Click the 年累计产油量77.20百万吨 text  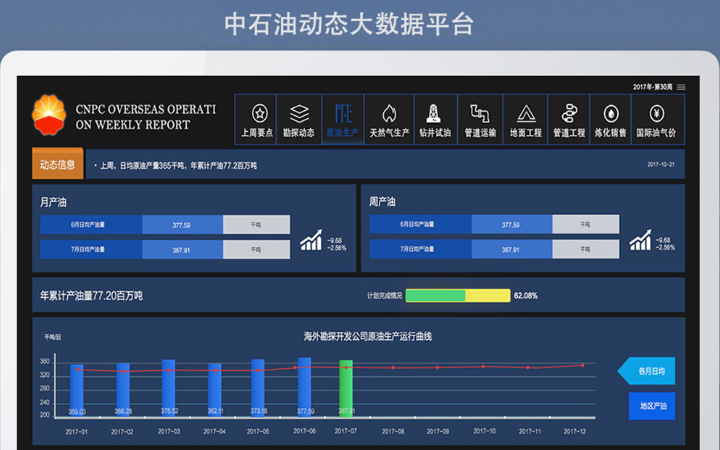[91, 296]
